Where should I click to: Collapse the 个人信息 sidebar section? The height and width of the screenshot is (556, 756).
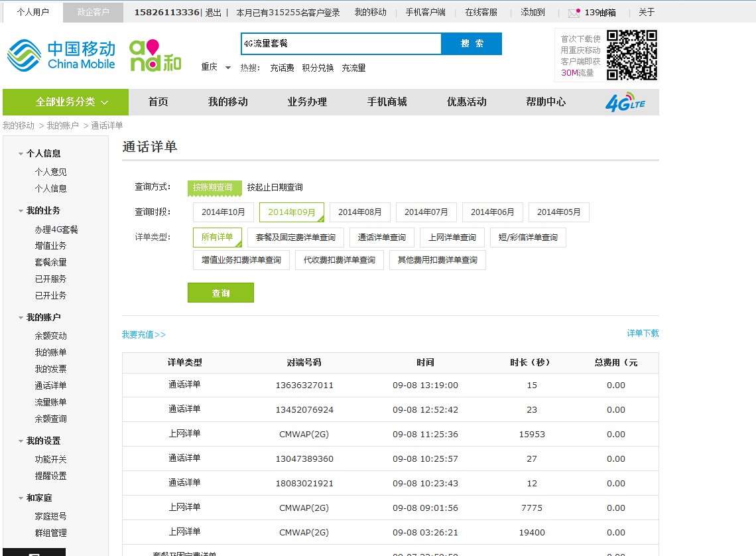(x=21, y=154)
